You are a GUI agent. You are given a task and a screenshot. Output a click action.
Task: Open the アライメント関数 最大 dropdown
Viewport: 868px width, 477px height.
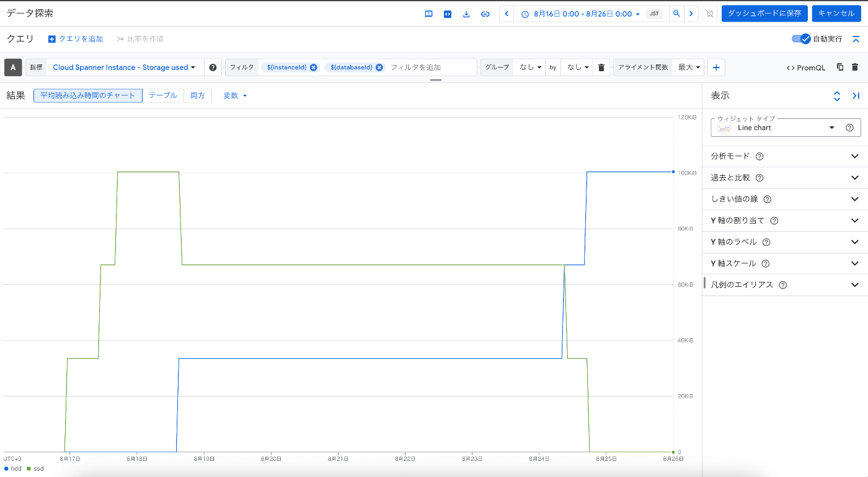[x=689, y=68]
